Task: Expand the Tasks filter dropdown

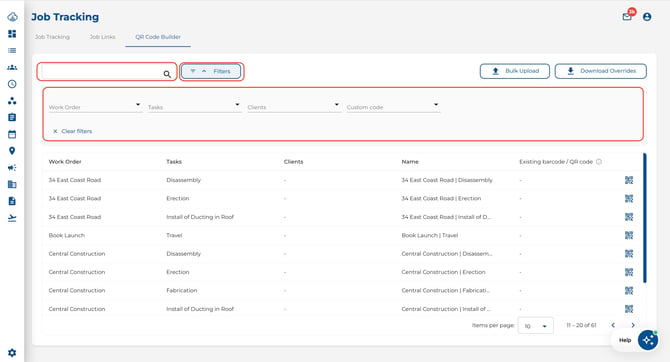Action: [194, 106]
